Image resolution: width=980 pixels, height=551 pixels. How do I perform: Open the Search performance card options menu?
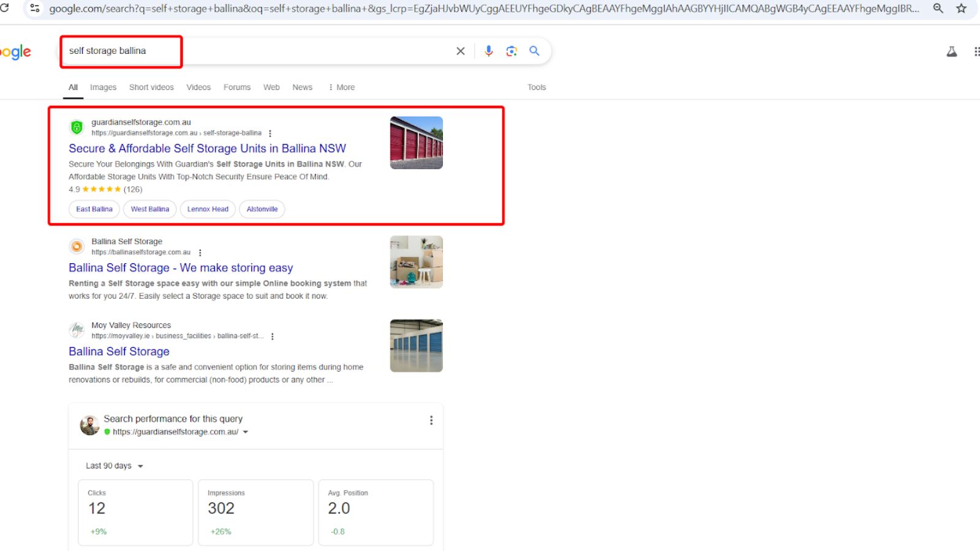click(431, 420)
